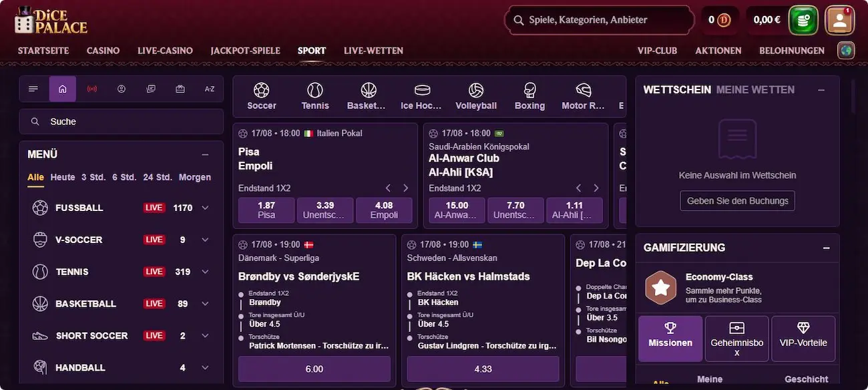Switch to the Meine Wetten tab
This screenshot has height=390, width=868.
[755, 89]
